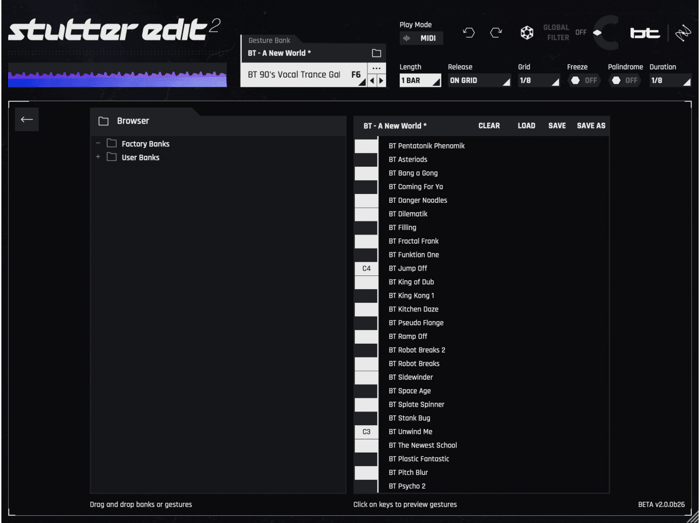Select the next gesture arrow
The image size is (700, 523).
click(x=381, y=81)
